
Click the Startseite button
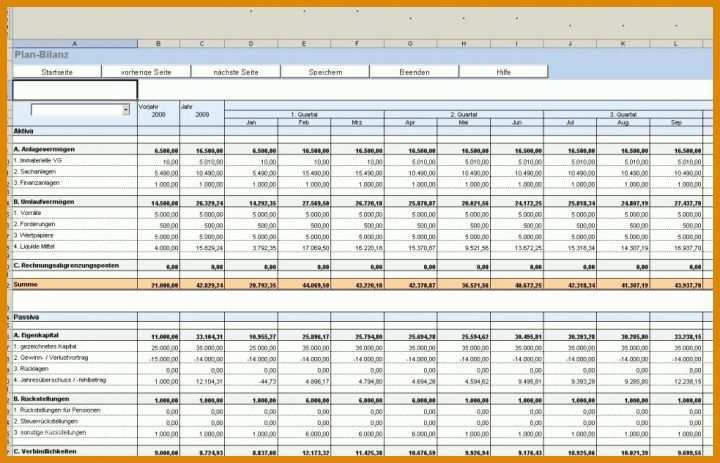[57, 72]
